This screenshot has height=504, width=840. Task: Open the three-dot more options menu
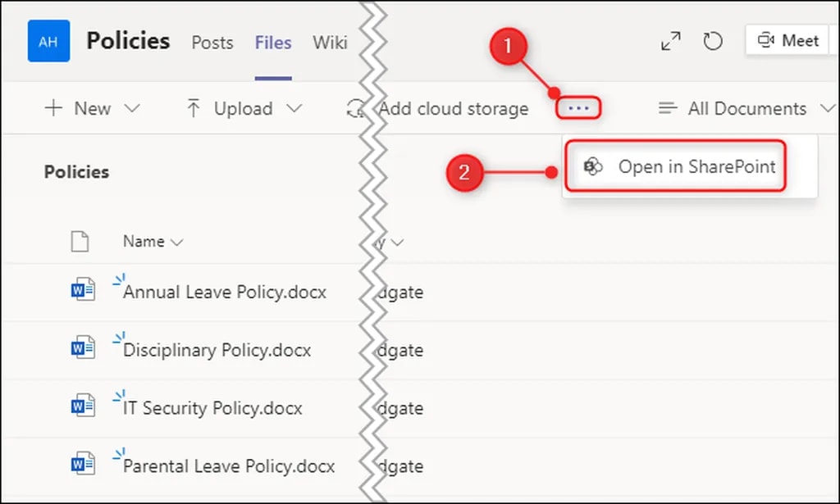coord(579,108)
